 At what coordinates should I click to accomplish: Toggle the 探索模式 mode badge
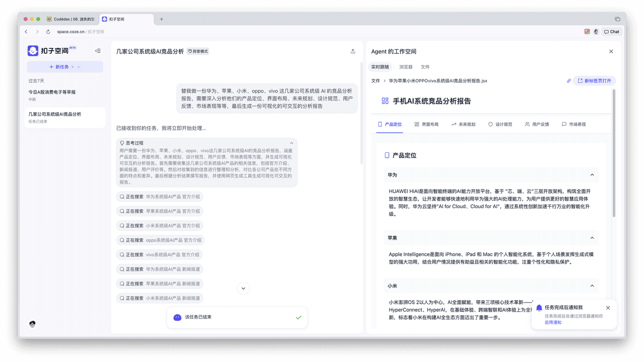[x=198, y=51]
